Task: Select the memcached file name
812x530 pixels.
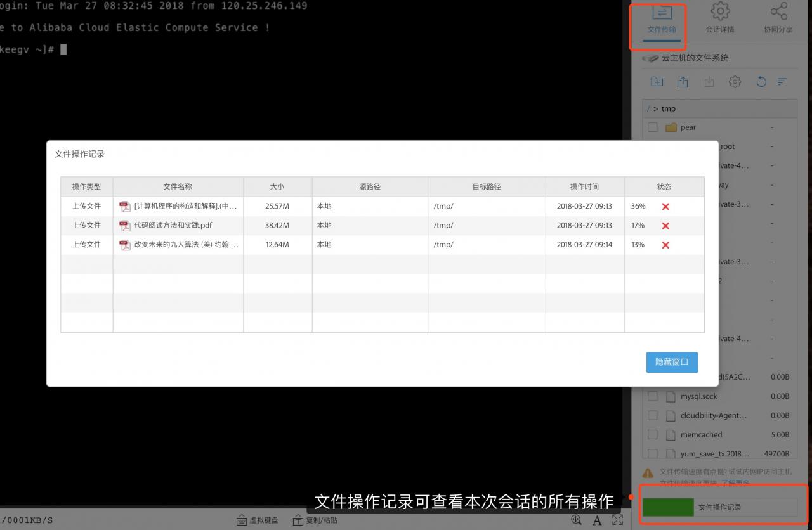Action: (702, 435)
